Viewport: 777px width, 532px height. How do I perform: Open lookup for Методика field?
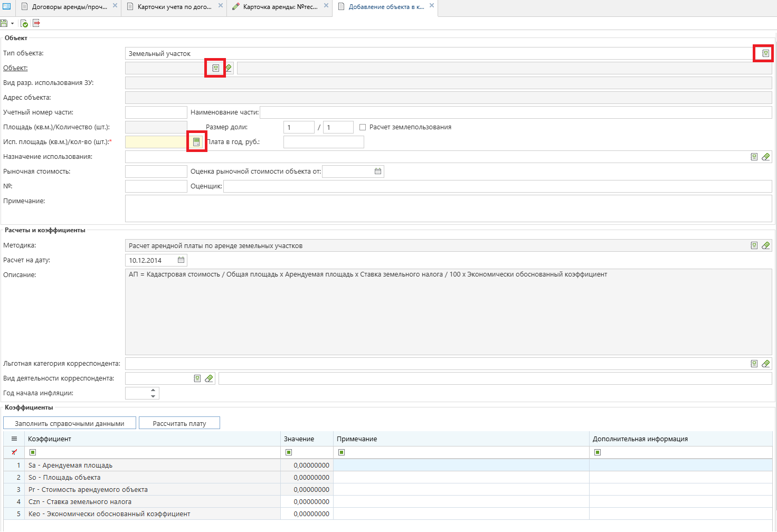(x=754, y=245)
